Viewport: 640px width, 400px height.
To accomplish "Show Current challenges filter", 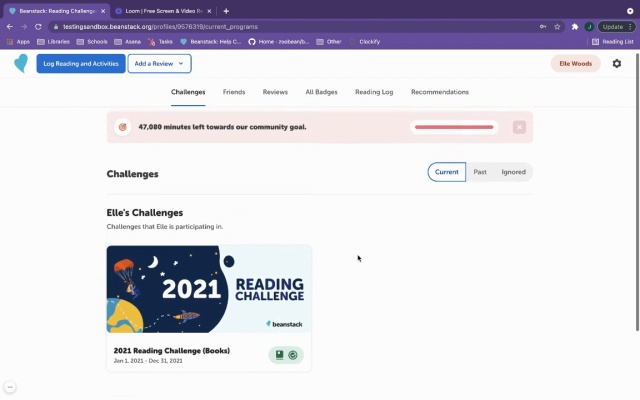I will tap(447, 172).
